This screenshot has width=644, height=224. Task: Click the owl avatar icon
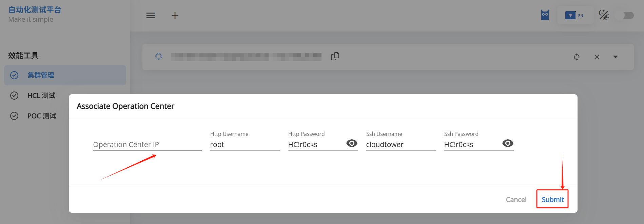click(x=545, y=15)
